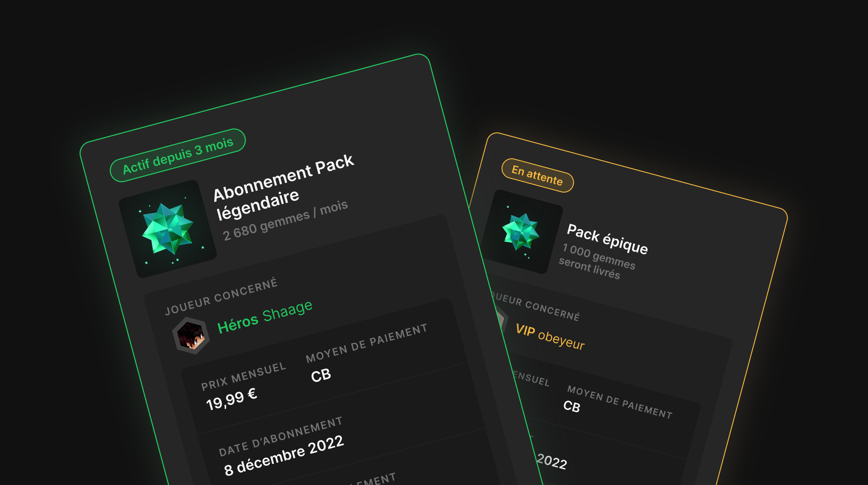Click the 'En attente' status badge
Image resolution: width=868 pixels, height=485 pixels.
point(537,176)
